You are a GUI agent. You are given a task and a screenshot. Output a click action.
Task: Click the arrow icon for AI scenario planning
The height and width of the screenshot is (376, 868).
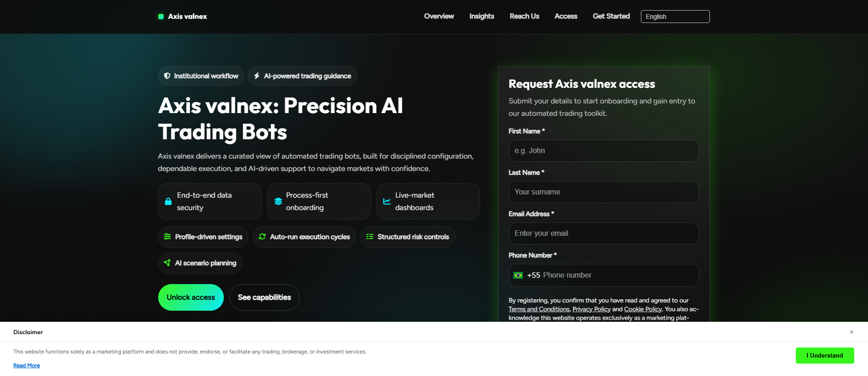pyautogui.click(x=167, y=263)
